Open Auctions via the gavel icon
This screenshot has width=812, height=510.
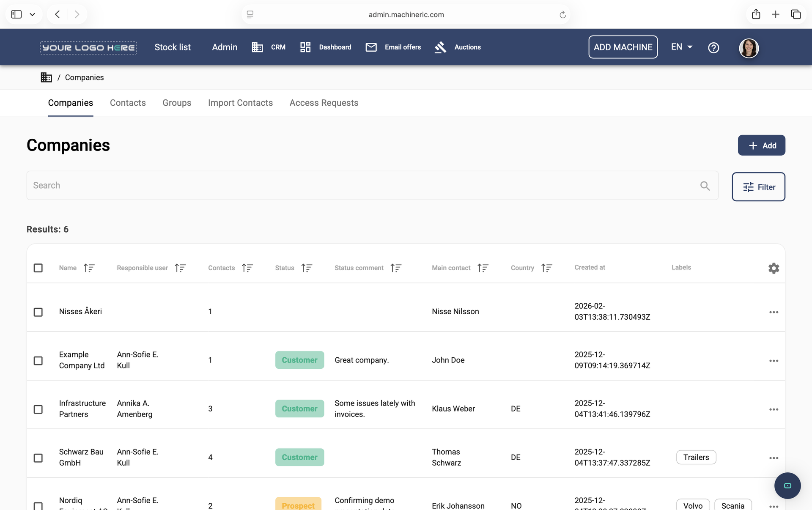(x=440, y=47)
